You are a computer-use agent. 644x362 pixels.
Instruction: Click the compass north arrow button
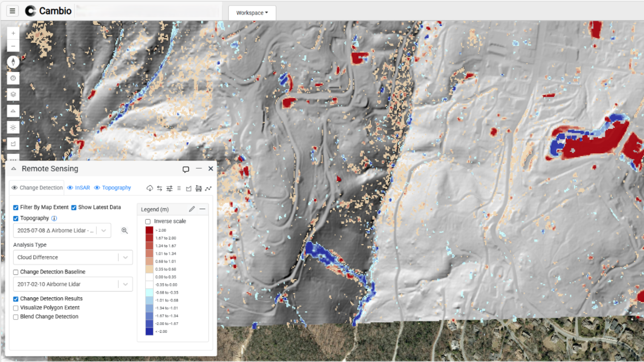click(13, 62)
